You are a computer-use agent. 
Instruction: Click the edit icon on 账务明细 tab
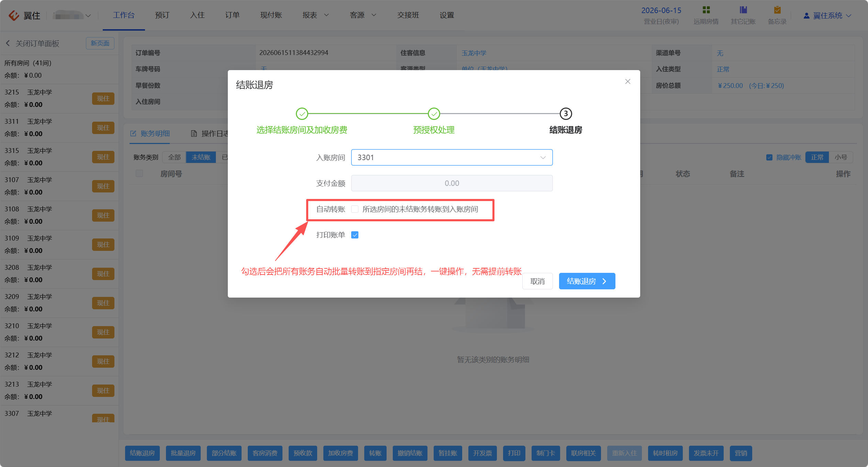point(133,133)
